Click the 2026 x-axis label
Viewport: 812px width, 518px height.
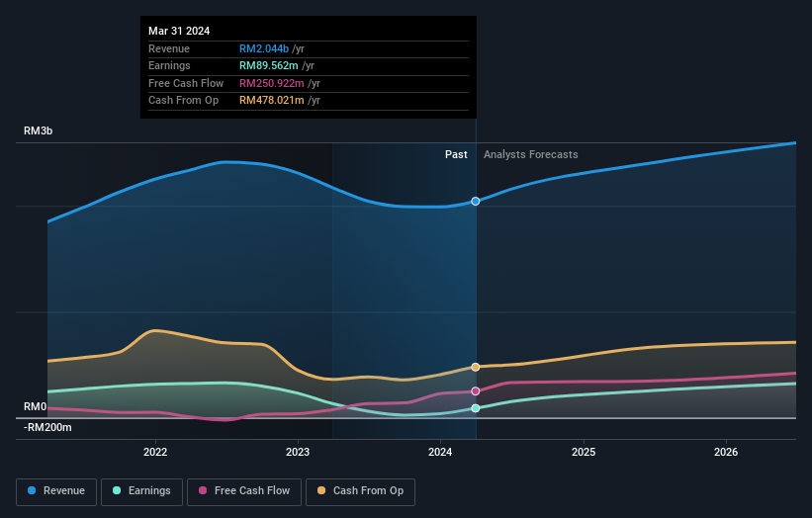pyautogui.click(x=726, y=453)
